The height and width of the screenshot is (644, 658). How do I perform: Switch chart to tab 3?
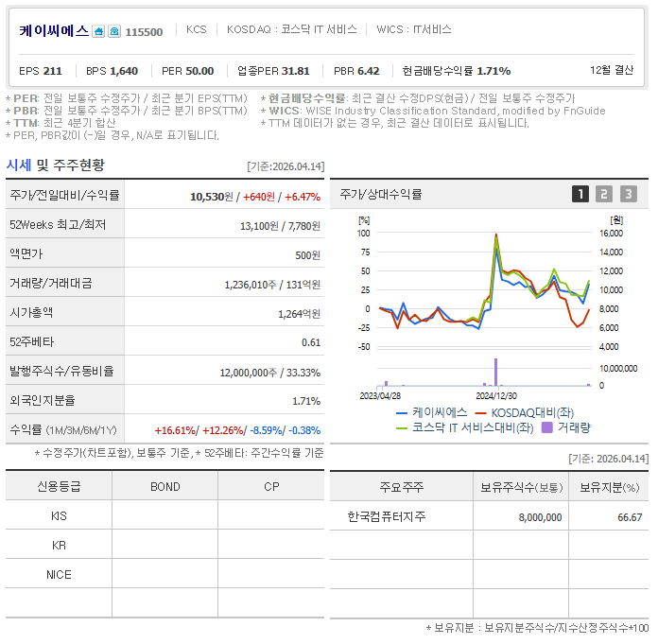coord(629,195)
